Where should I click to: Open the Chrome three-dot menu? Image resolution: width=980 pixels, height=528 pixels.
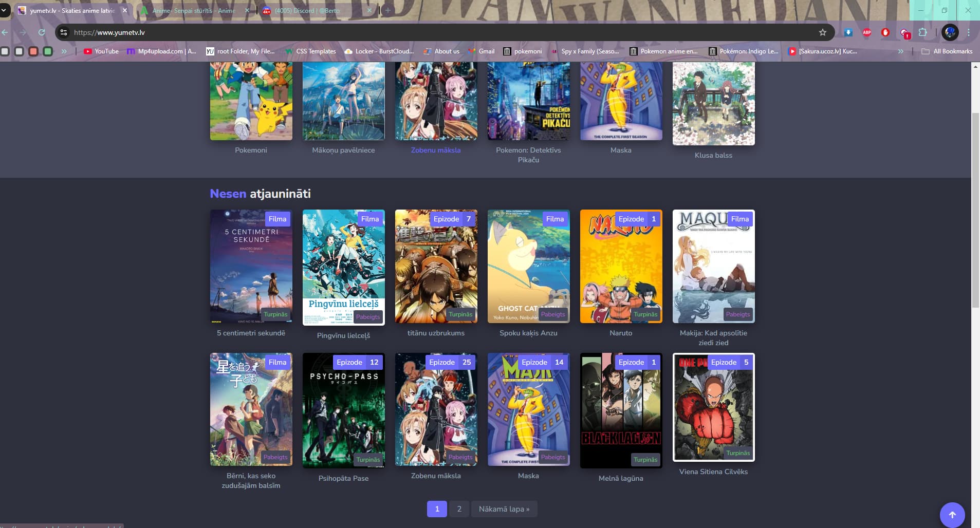(969, 32)
